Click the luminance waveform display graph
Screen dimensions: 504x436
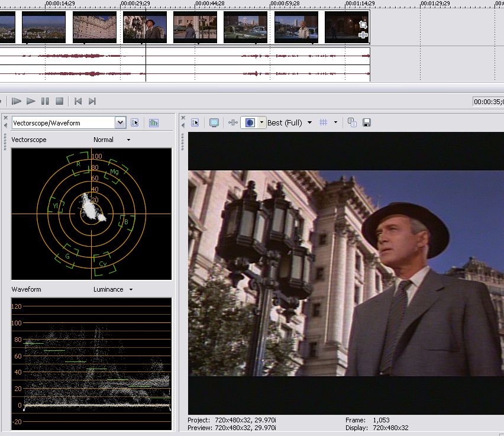coord(92,364)
